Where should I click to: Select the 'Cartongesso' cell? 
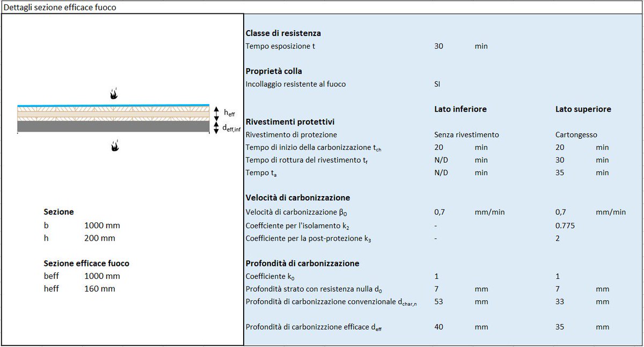(x=576, y=134)
